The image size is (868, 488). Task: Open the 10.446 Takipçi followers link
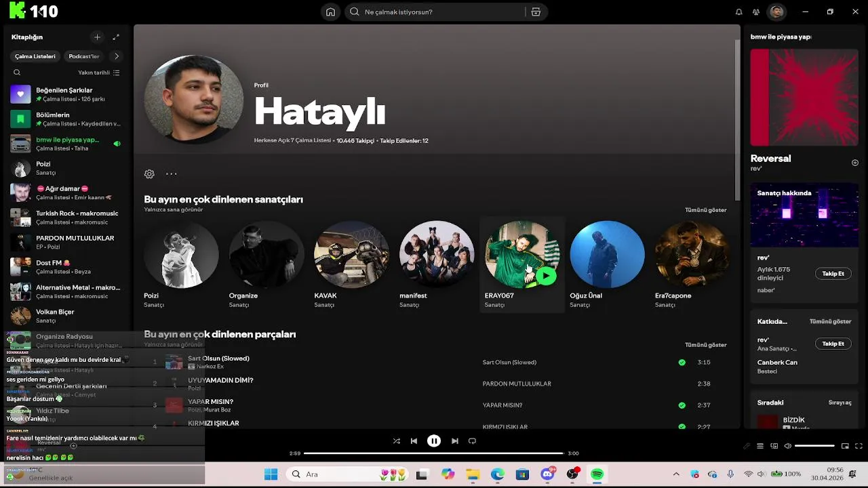(355, 141)
